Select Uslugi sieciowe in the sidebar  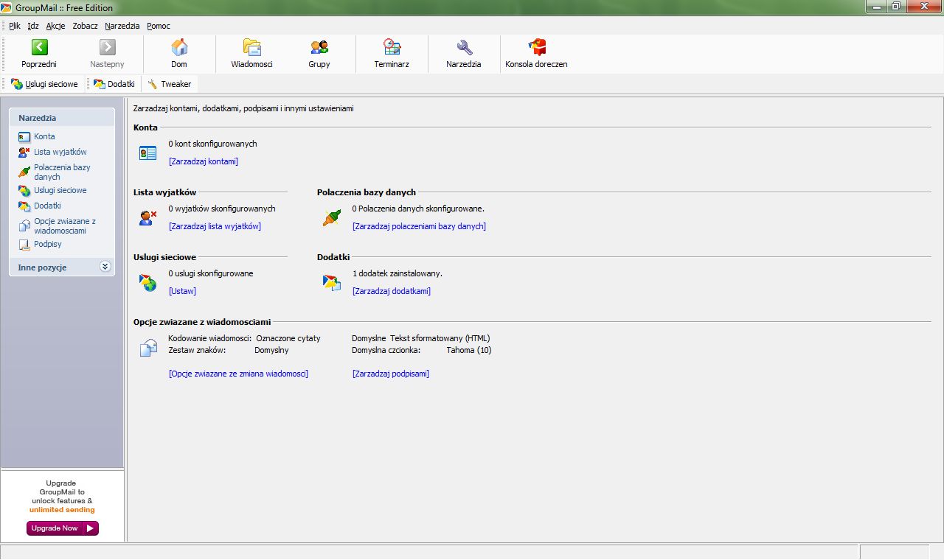[x=60, y=190]
